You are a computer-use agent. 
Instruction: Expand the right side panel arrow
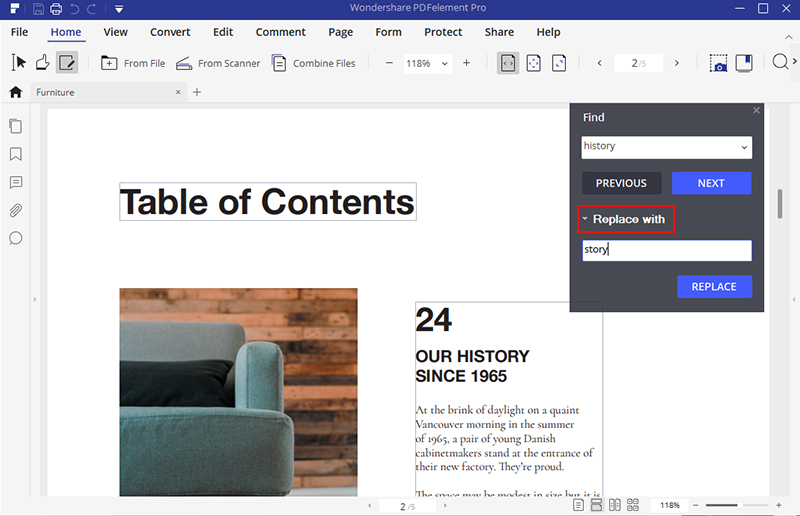coord(794,300)
